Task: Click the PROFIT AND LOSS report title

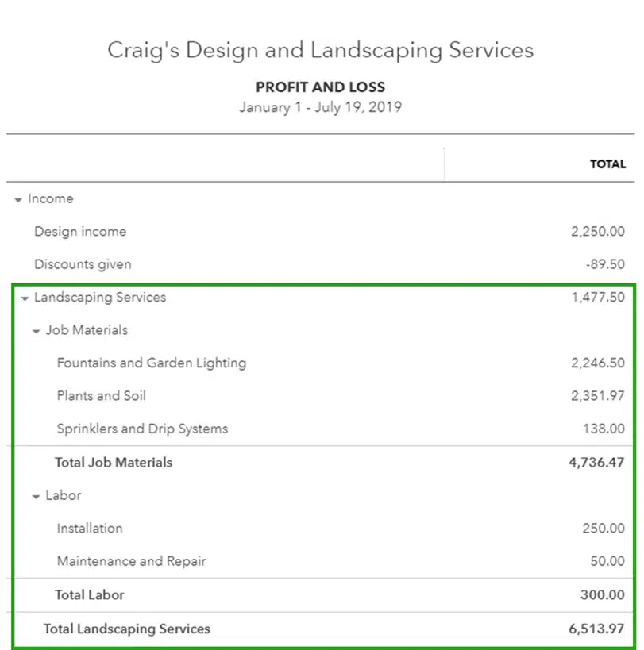Action: point(320,87)
